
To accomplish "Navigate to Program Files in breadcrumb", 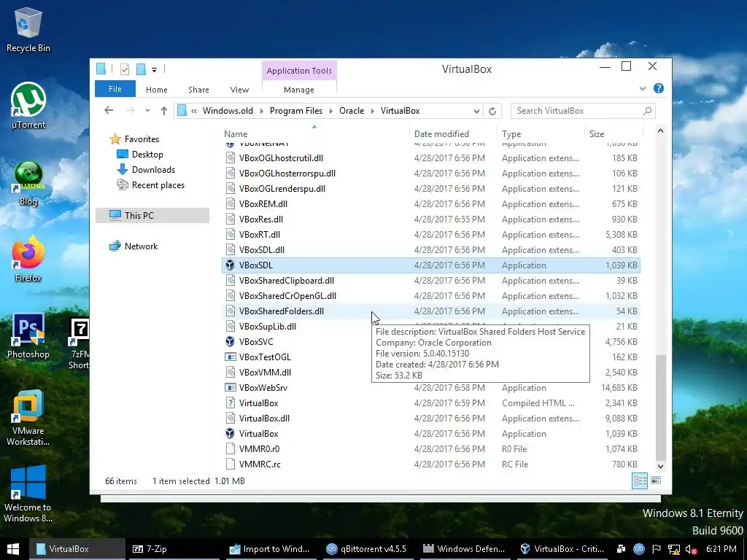I will [x=296, y=111].
